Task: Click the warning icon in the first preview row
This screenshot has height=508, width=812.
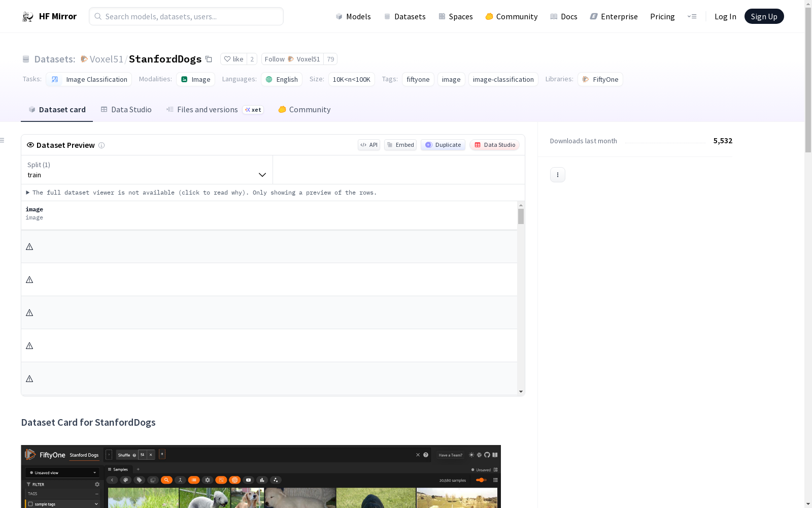Action: [29, 247]
